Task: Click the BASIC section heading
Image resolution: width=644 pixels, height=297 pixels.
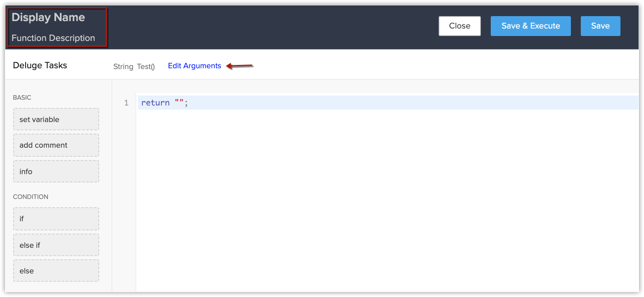Action: click(22, 98)
